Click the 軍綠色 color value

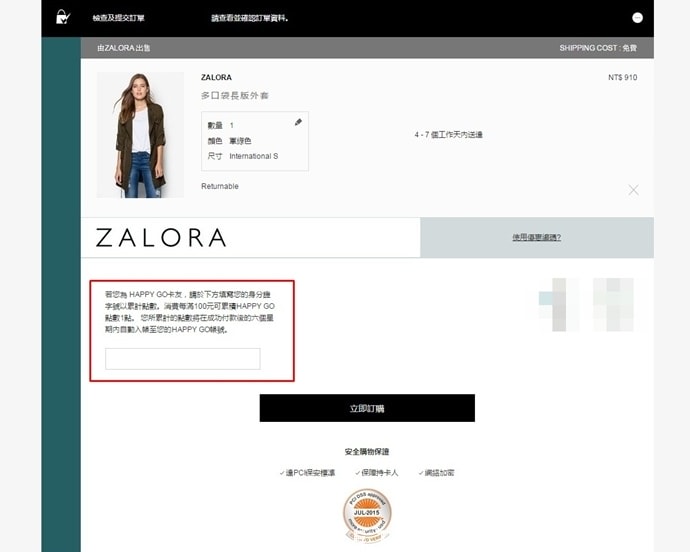240,141
